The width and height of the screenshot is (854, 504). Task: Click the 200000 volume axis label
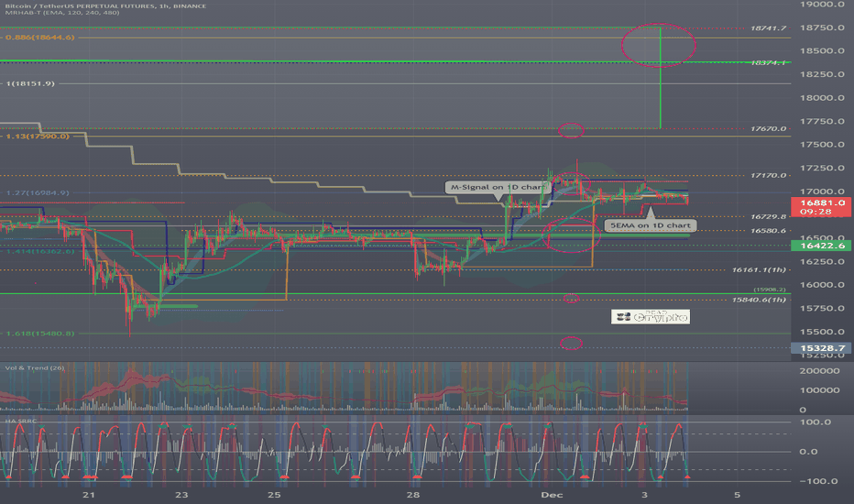tap(819, 371)
